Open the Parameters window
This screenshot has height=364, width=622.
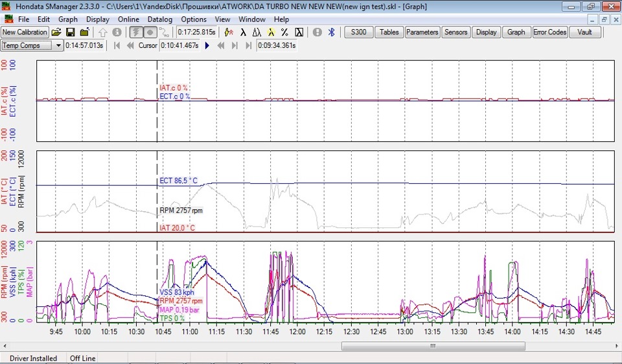[422, 32]
